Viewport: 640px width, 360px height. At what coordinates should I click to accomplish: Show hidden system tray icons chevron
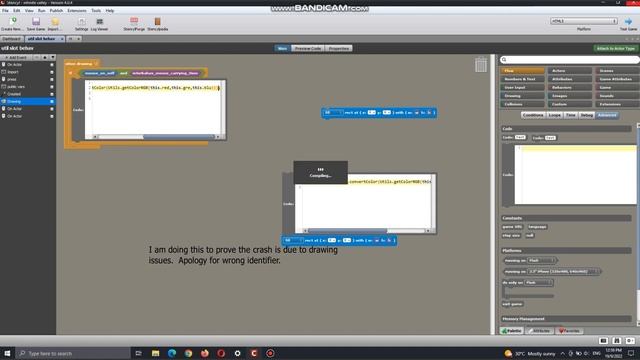pyautogui.click(x=562, y=353)
